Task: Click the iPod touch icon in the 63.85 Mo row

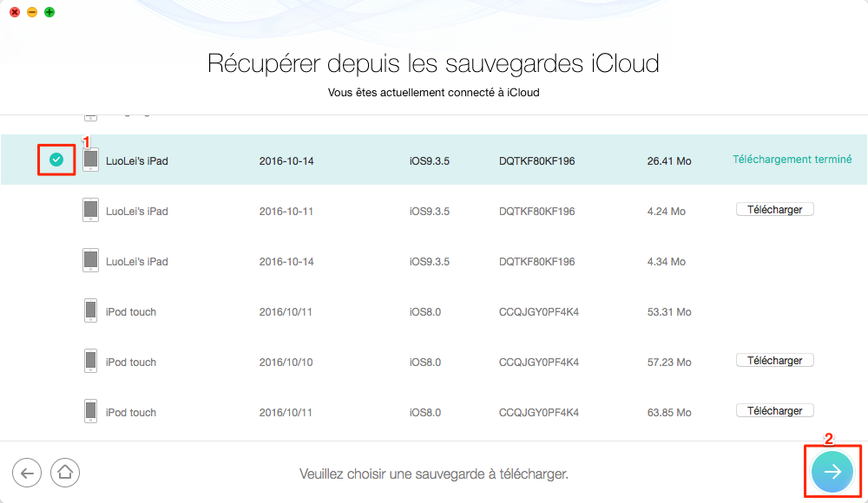Action: [91, 412]
